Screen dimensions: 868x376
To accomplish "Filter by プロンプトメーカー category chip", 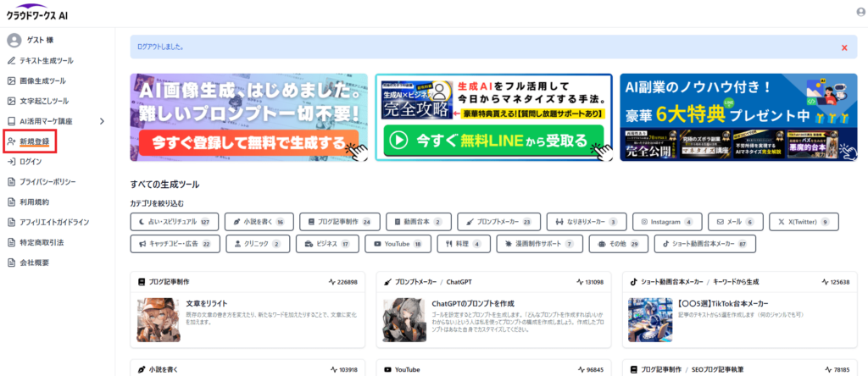I will pos(498,222).
